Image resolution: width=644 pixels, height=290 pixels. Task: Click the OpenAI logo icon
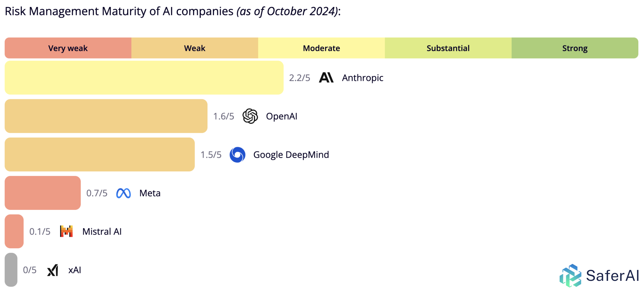pos(250,116)
